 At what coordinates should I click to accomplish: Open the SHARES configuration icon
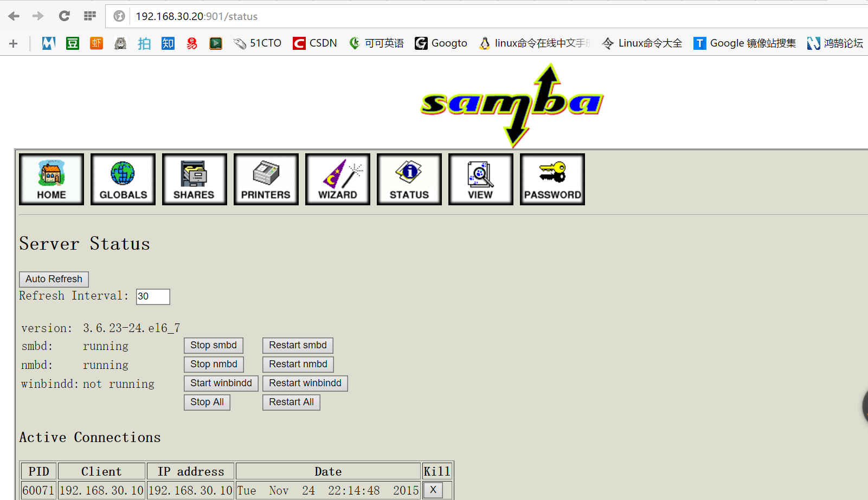click(195, 179)
